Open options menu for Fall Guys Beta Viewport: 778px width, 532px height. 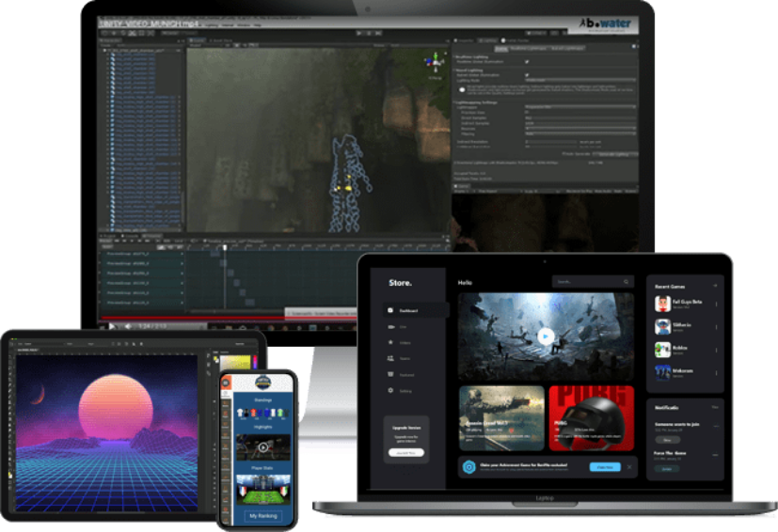tap(716, 304)
